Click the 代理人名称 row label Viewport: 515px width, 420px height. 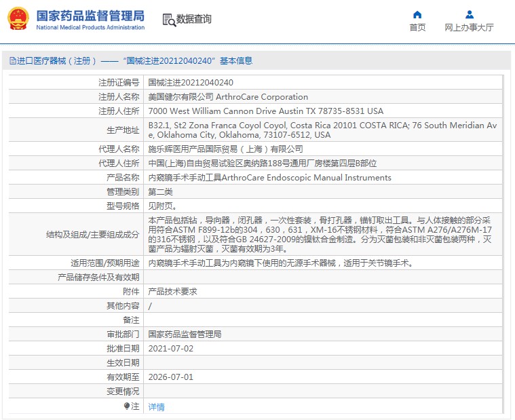[x=119, y=149]
